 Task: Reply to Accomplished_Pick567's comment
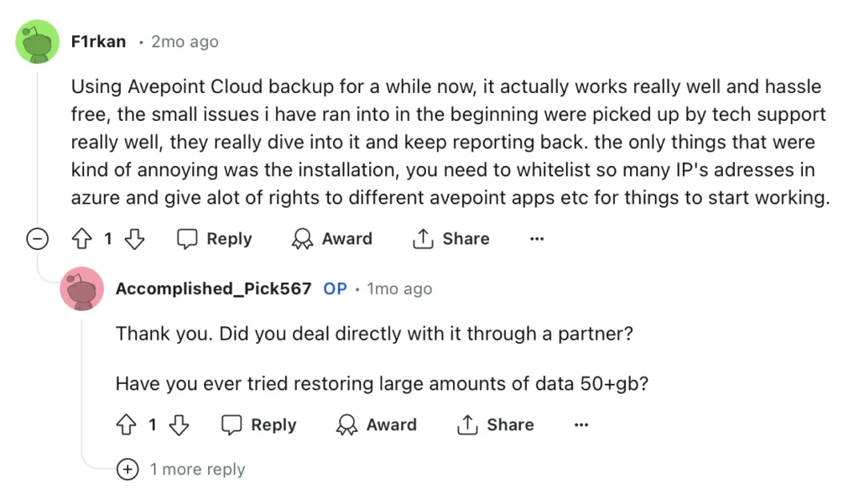[258, 424]
